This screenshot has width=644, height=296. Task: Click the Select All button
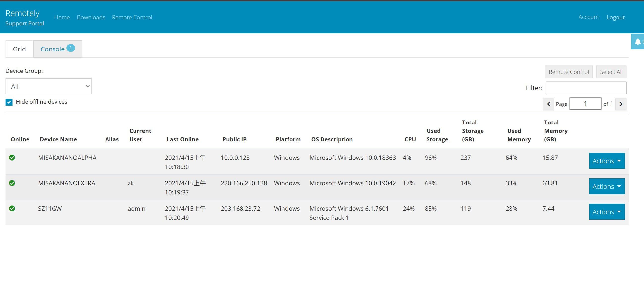611,72
